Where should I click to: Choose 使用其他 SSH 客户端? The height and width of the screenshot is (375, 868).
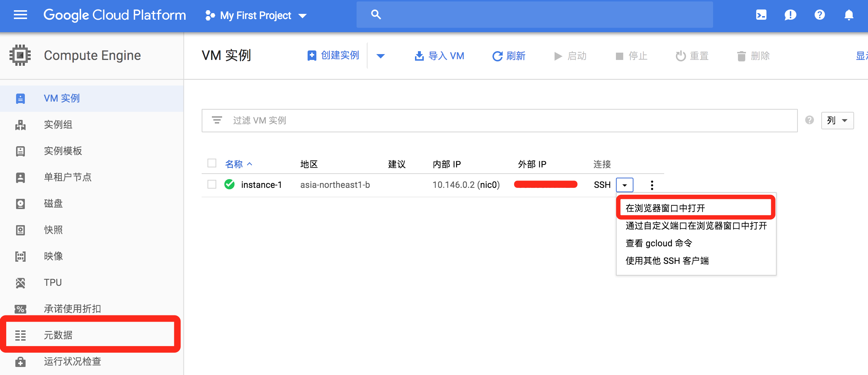[x=696, y=261]
